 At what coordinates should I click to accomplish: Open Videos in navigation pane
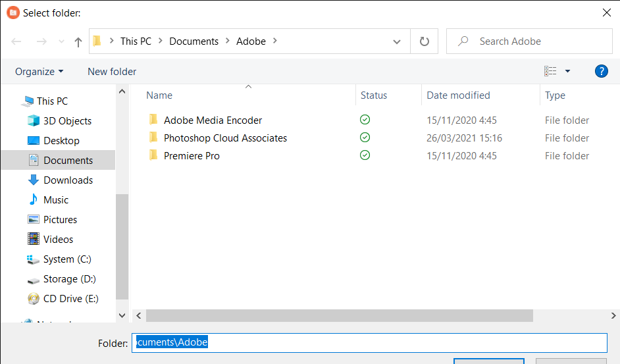click(58, 240)
